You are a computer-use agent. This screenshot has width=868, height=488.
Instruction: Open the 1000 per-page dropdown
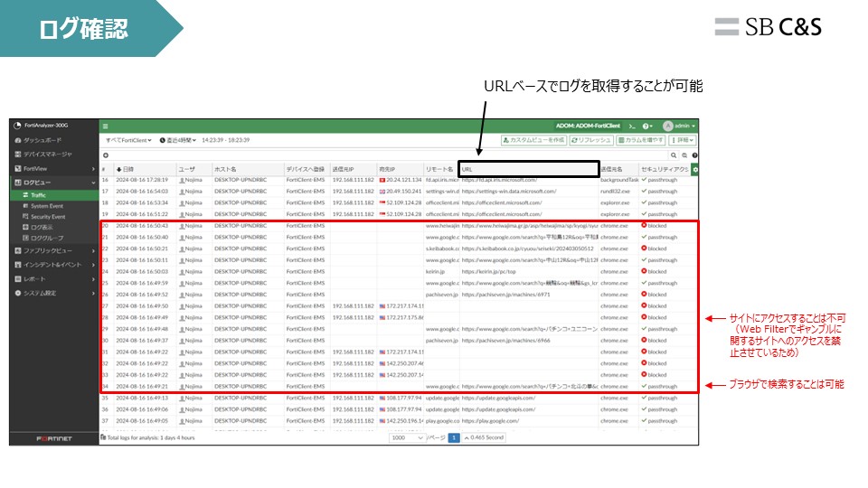[x=407, y=437]
